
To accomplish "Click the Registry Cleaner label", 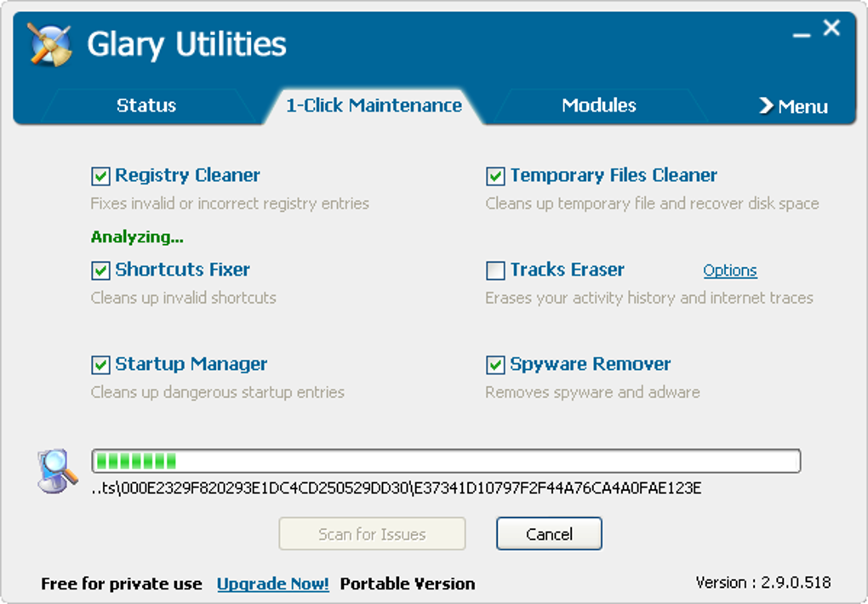I will point(187,175).
